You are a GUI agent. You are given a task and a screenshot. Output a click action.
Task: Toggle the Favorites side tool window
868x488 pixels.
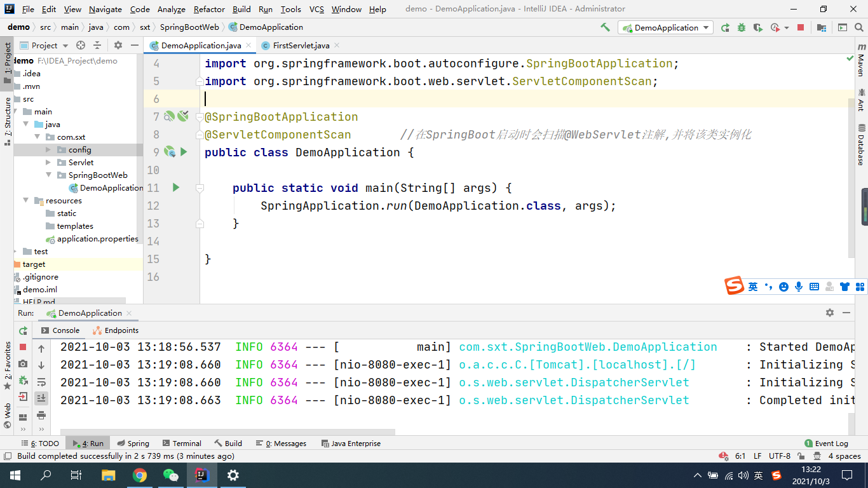[x=8, y=365]
